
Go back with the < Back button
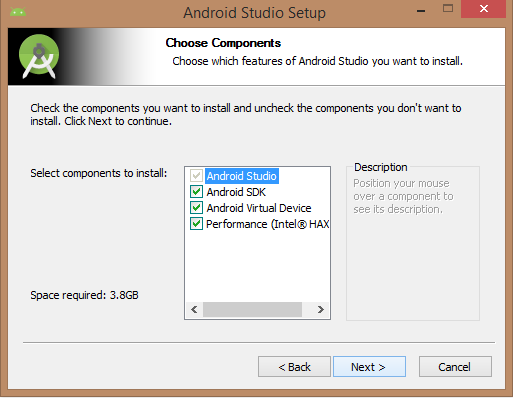point(294,367)
